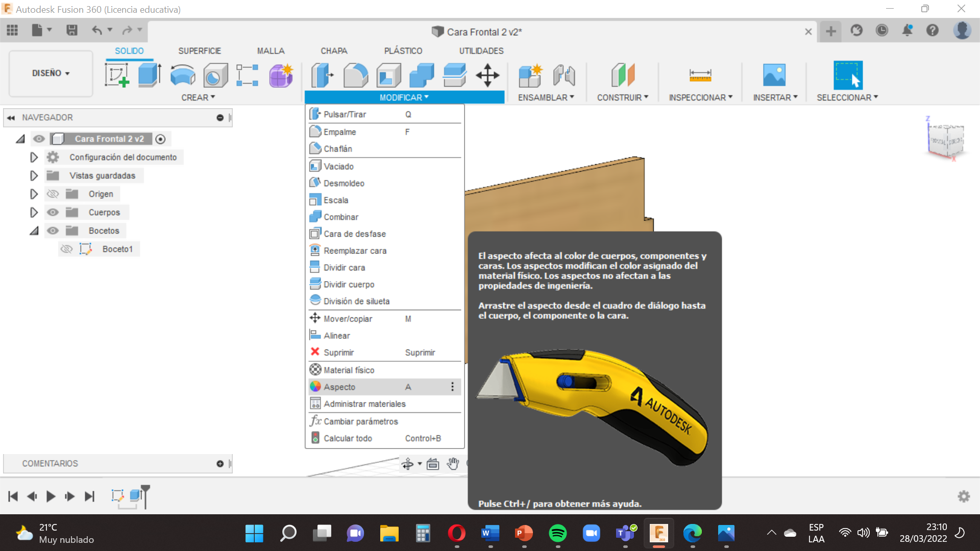Viewport: 980px width, 551px height.
Task: Click the Move/Copy arrows toolbar icon
Action: [x=487, y=76]
